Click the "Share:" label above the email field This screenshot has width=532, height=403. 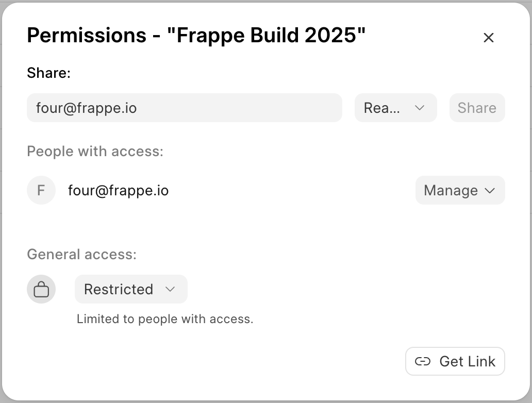click(49, 73)
